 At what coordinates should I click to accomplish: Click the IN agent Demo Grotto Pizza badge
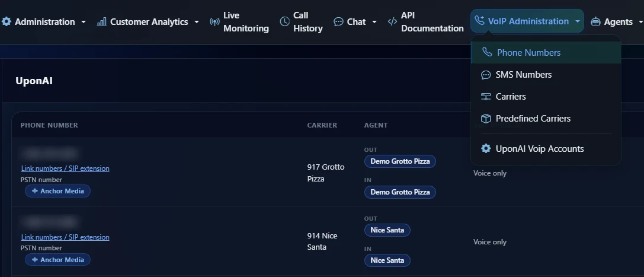pyautogui.click(x=400, y=192)
